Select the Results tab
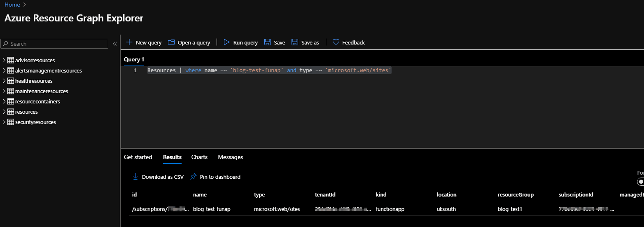Image resolution: width=644 pixels, height=227 pixels. pyautogui.click(x=172, y=157)
